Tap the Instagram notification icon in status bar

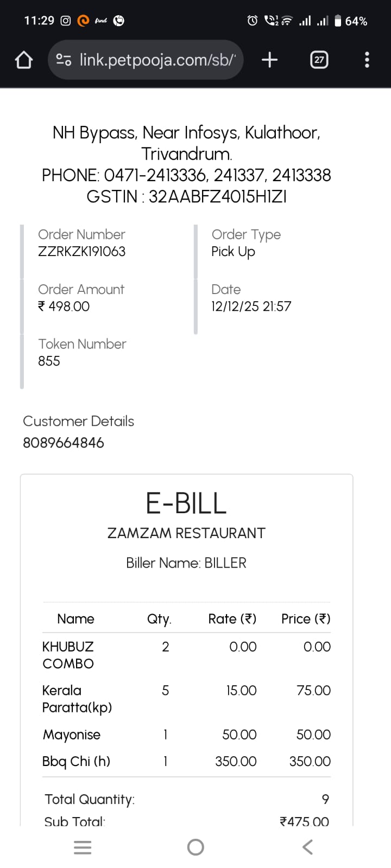pyautogui.click(x=66, y=21)
